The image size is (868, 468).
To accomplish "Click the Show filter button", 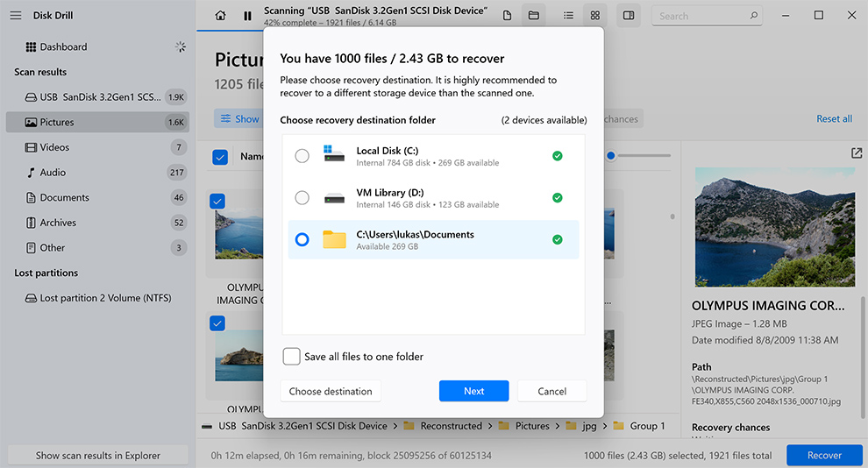I will [x=239, y=118].
